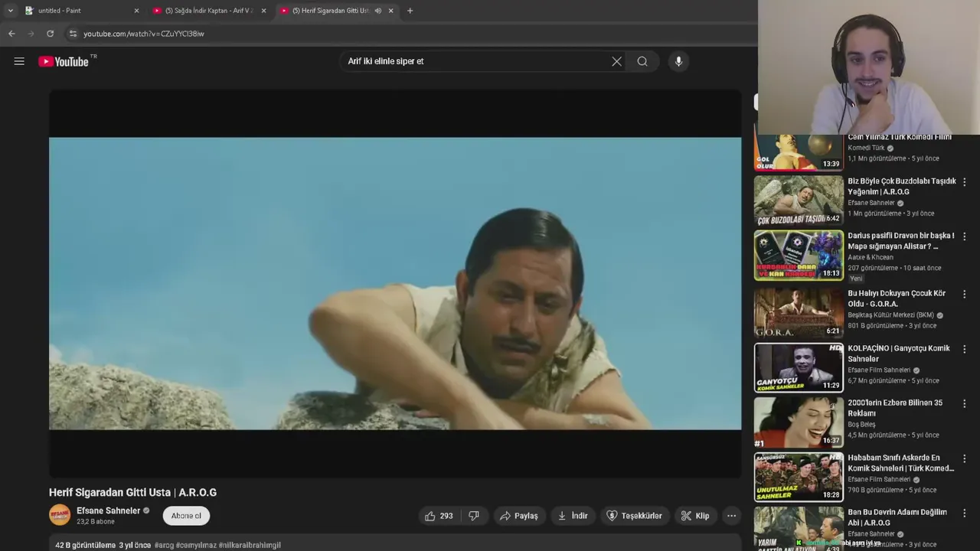
Task: Open a new browser tab with plus
Action: [410, 11]
